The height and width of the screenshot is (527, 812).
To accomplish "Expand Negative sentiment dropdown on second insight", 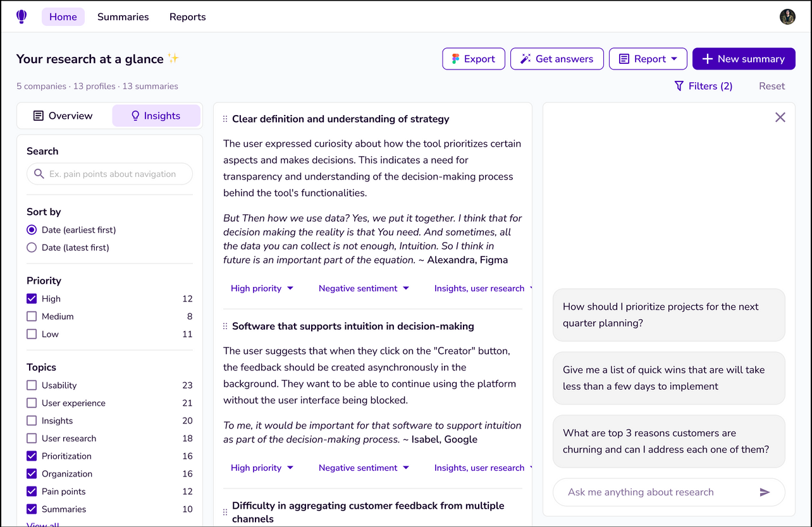I will (364, 468).
